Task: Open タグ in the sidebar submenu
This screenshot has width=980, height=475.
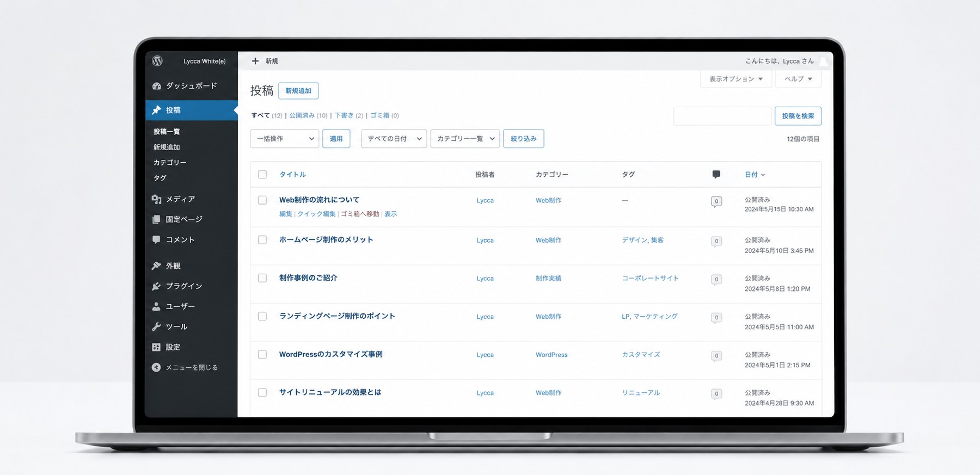Action: [x=160, y=178]
